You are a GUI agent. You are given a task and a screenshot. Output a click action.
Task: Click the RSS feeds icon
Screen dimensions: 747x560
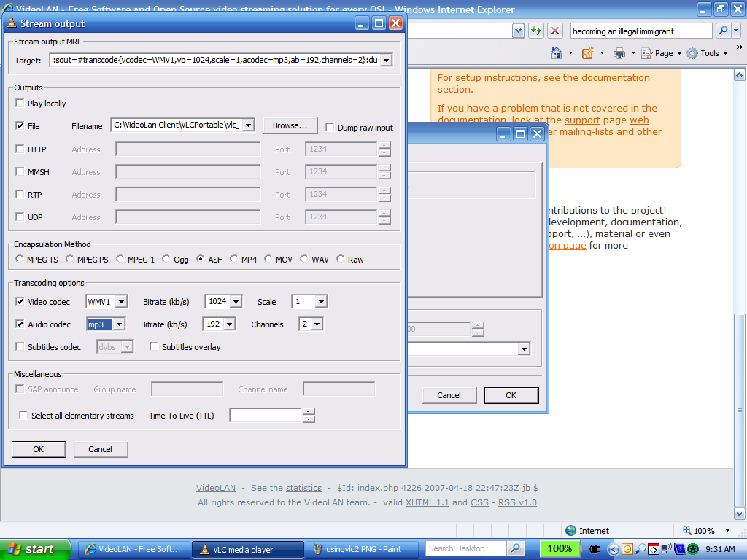[x=587, y=53]
